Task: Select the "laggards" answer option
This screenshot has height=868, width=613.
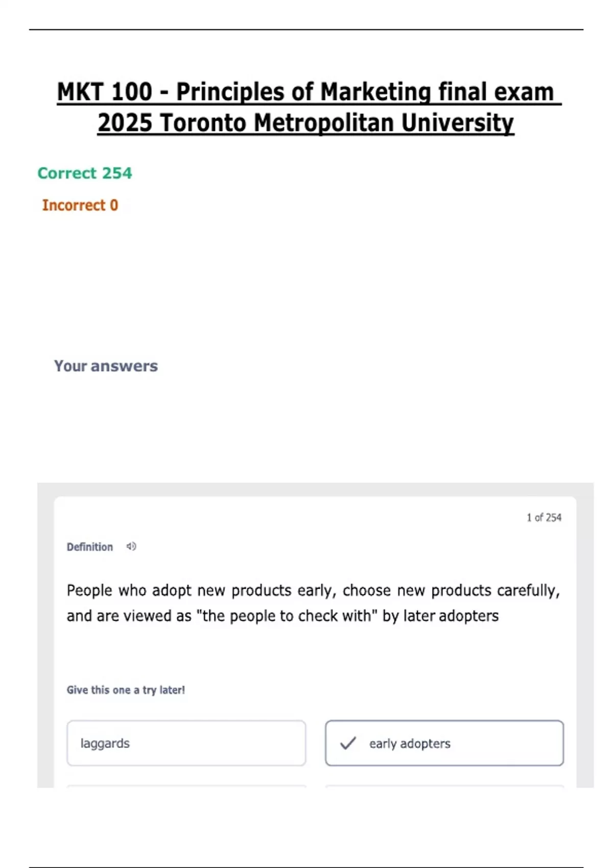Action: 186,743
